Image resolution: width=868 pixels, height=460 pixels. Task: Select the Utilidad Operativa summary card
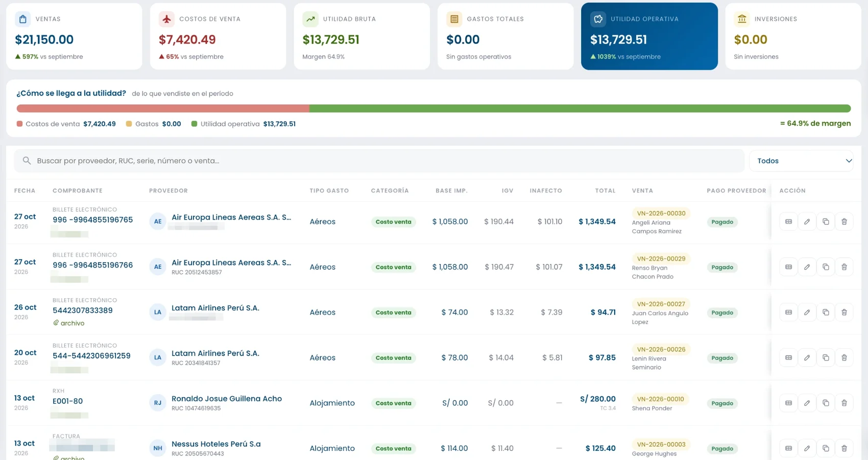649,36
